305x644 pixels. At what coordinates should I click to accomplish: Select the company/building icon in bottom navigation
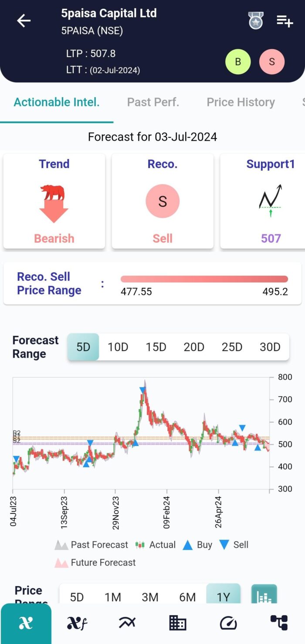click(x=177, y=623)
